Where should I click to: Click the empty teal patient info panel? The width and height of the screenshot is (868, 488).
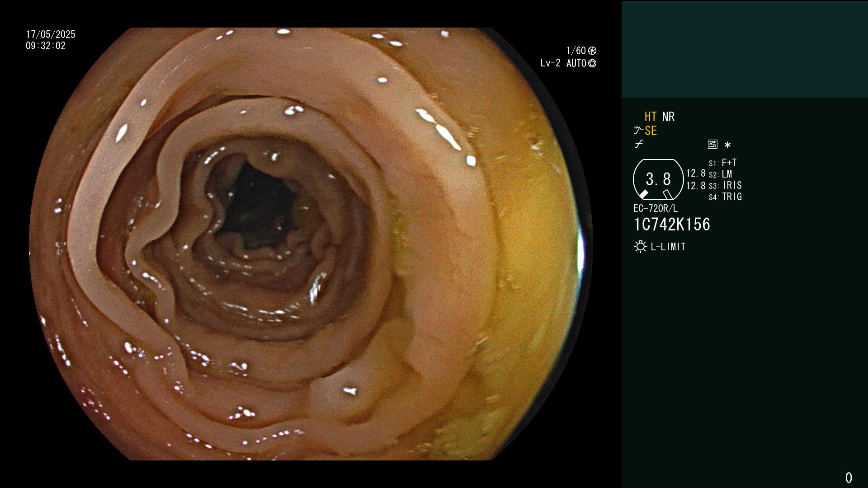[x=745, y=49]
